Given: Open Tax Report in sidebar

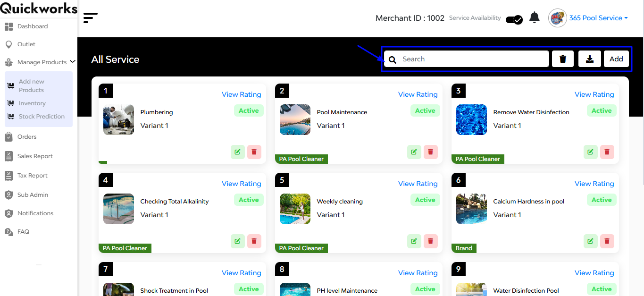Looking at the screenshot, I should 33,176.
